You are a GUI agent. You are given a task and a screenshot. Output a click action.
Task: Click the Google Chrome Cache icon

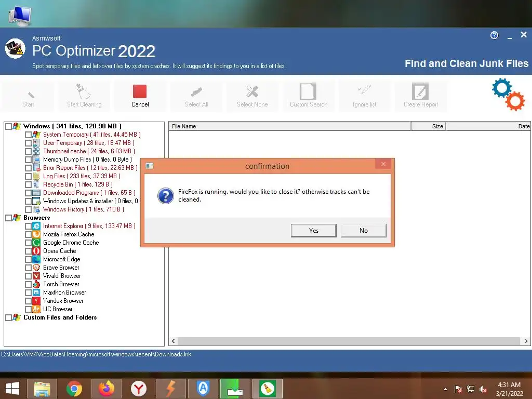click(x=36, y=243)
